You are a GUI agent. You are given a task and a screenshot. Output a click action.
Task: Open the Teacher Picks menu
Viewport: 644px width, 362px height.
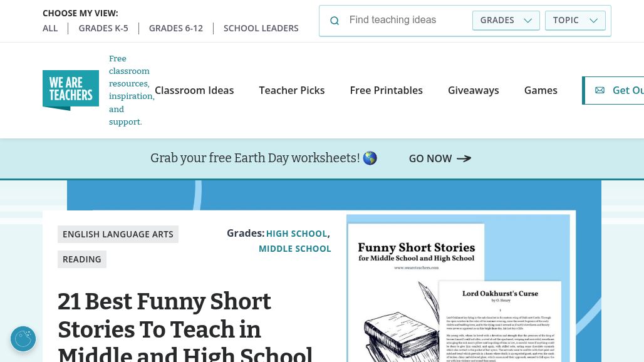[291, 90]
